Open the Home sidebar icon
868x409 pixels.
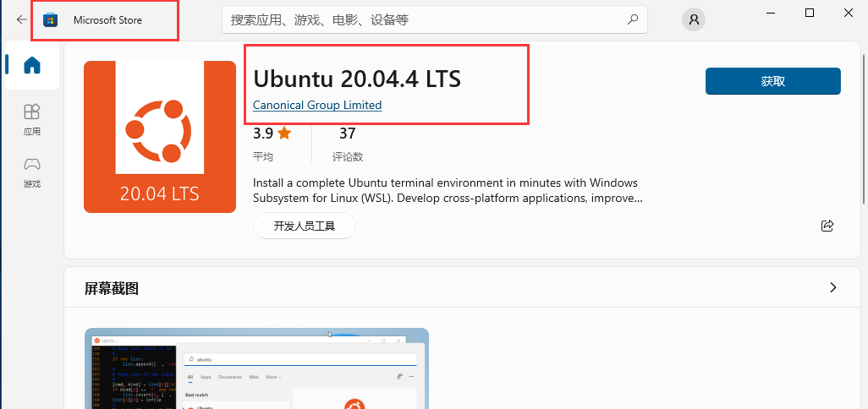(x=32, y=65)
